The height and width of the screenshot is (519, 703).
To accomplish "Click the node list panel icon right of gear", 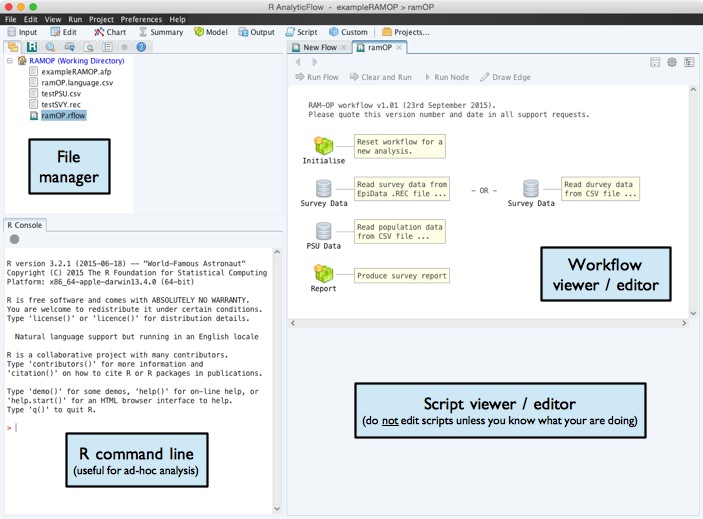I will (x=689, y=62).
